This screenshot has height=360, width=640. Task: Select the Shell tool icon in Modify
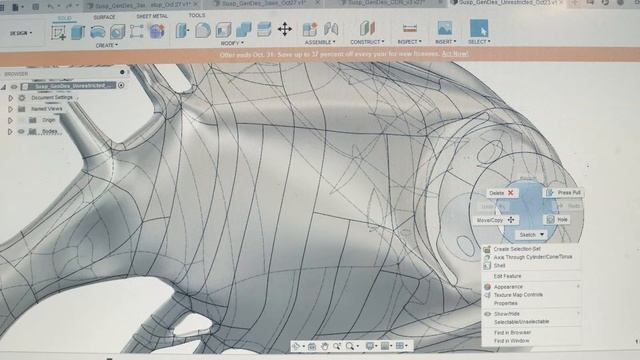pos(223,30)
